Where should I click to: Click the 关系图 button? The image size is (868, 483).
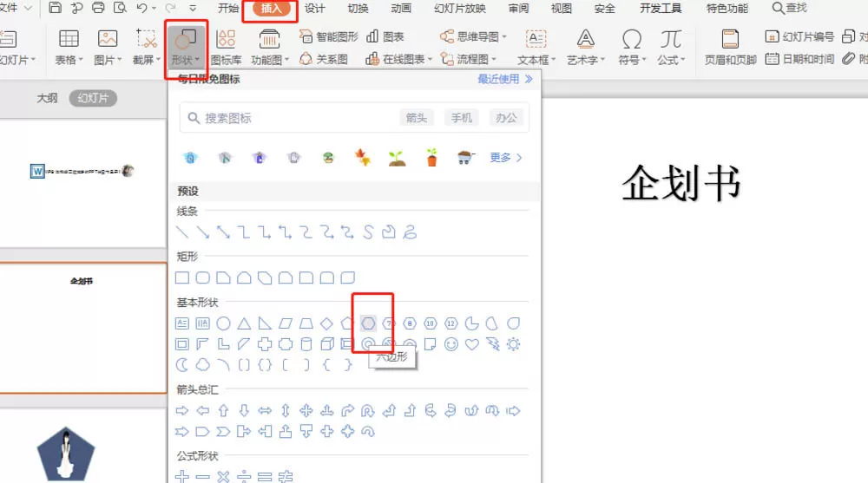324,59
